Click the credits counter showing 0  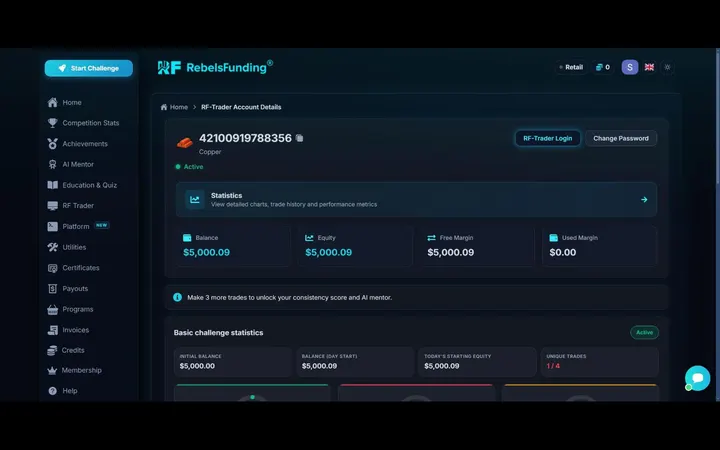tap(602, 67)
